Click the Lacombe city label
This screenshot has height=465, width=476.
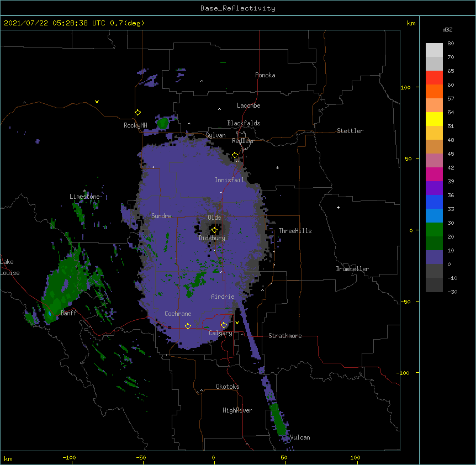coord(248,105)
